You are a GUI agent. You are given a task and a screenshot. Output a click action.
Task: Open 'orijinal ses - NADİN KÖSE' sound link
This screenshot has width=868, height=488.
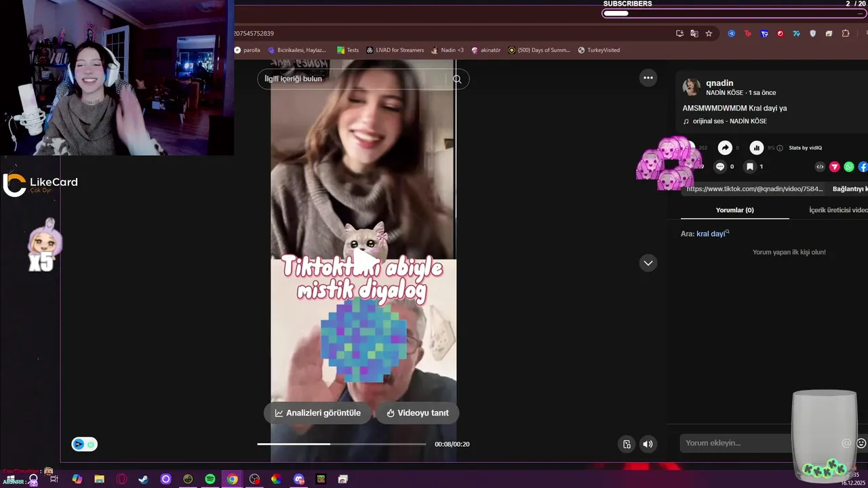[730, 121]
